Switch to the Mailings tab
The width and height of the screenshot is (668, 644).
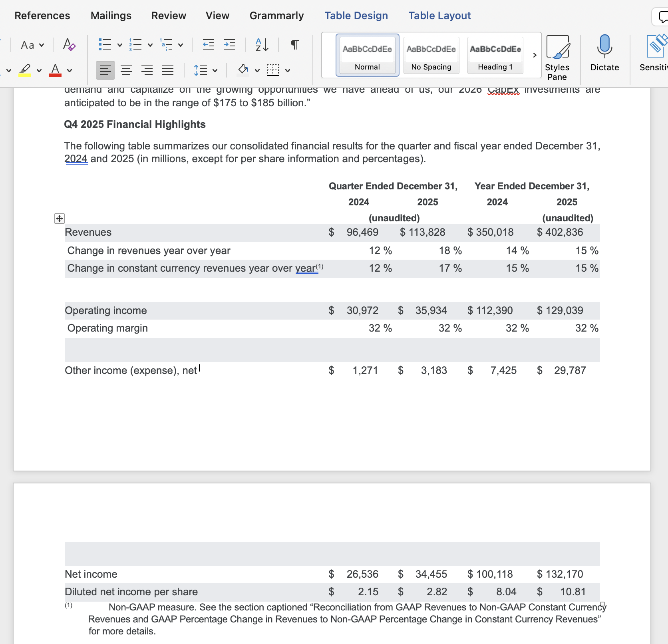pos(111,16)
